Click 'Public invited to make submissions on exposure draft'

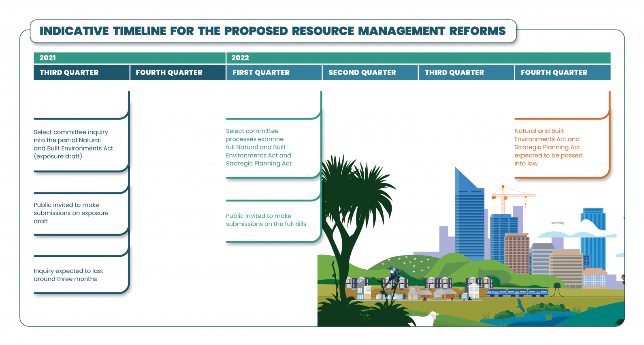pyautogui.click(x=71, y=213)
